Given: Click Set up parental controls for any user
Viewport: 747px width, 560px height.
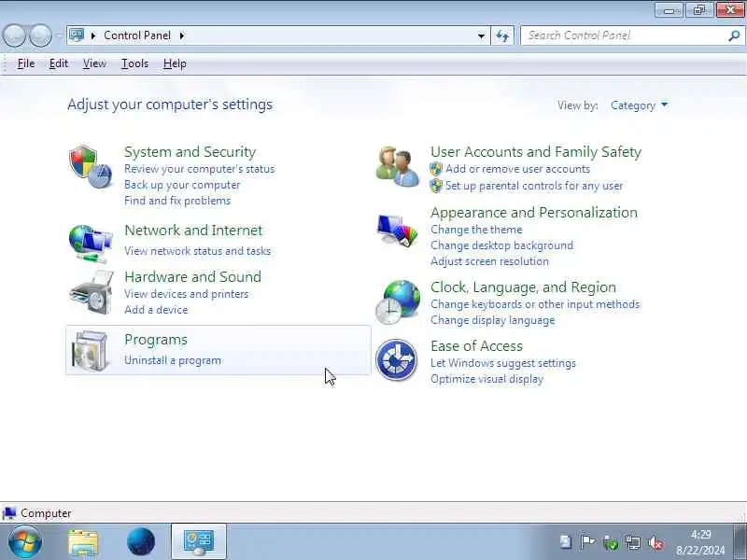Looking at the screenshot, I should coord(534,186).
